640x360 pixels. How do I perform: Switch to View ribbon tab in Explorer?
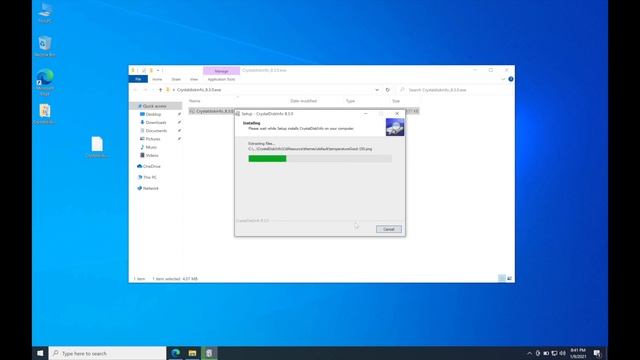coord(194,79)
